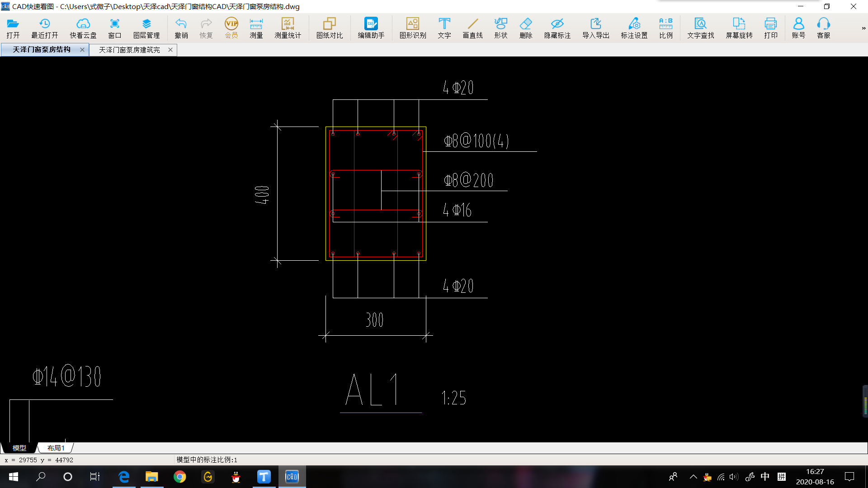Screen dimensions: 868x488
Task: Open the QQ penguin taskbar icon
Action: coord(236,477)
